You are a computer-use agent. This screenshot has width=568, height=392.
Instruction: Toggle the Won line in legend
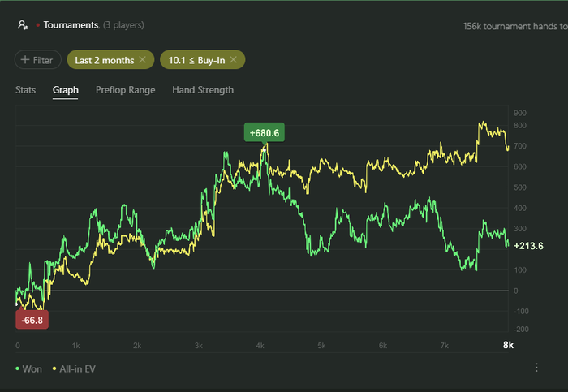pyautogui.click(x=28, y=368)
